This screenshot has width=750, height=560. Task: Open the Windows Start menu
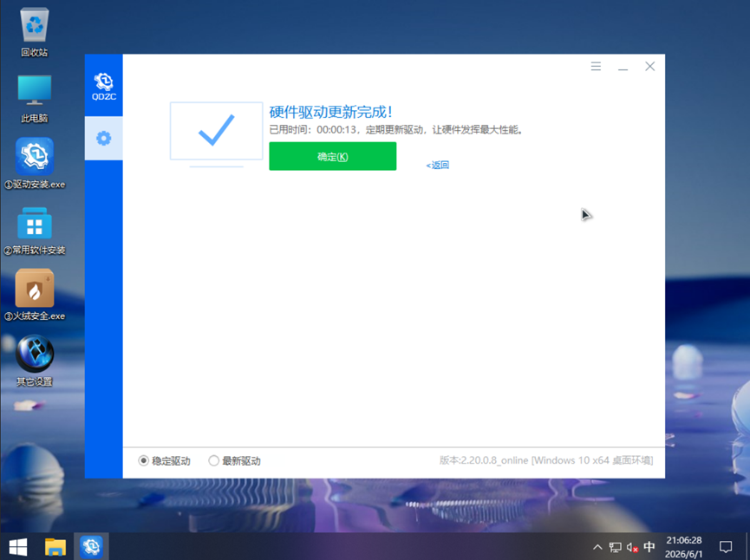pos(18,547)
